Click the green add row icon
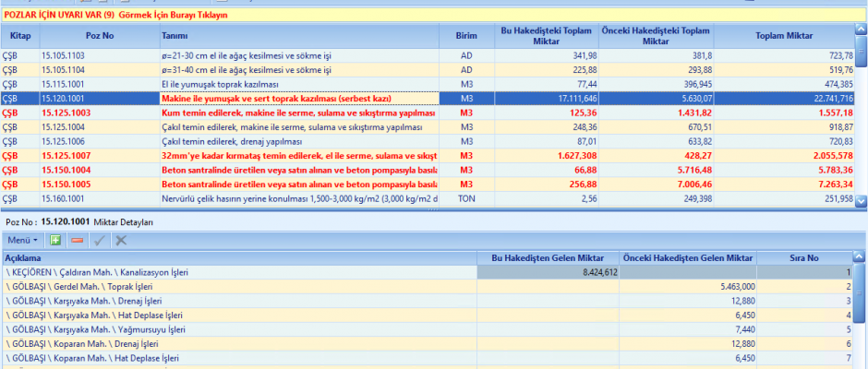The image size is (868, 369). 55,240
